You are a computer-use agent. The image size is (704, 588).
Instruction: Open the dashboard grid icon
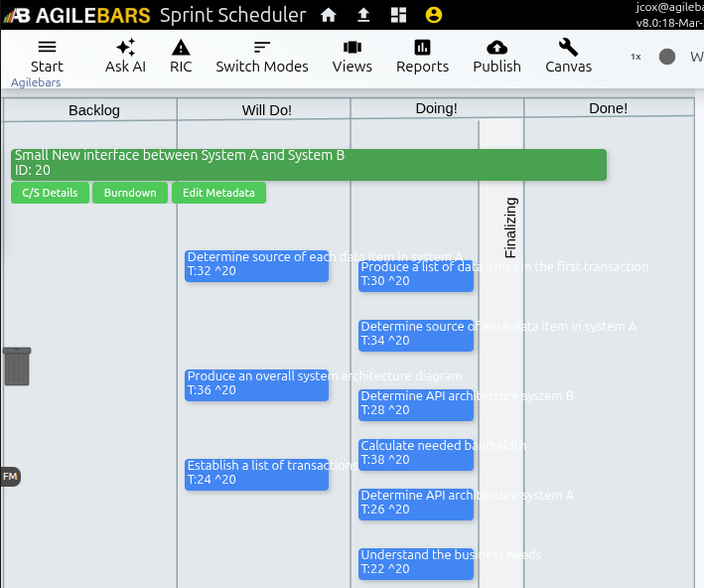pos(398,15)
